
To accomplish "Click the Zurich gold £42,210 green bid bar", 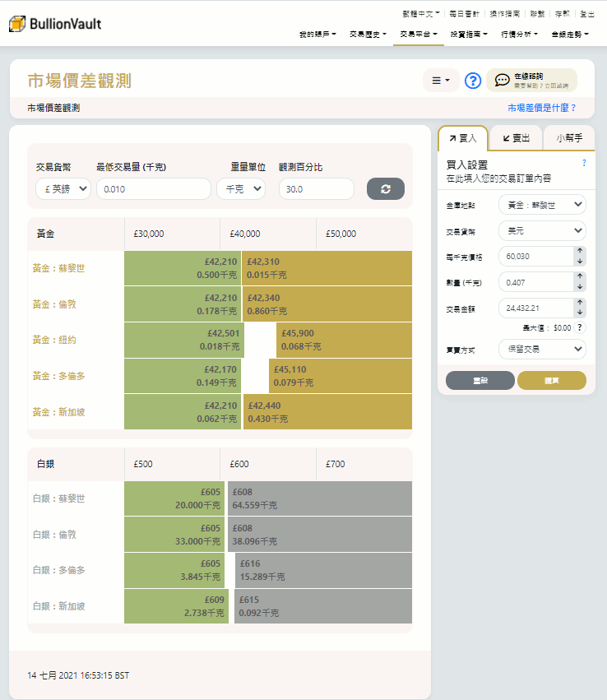I will click(x=183, y=268).
